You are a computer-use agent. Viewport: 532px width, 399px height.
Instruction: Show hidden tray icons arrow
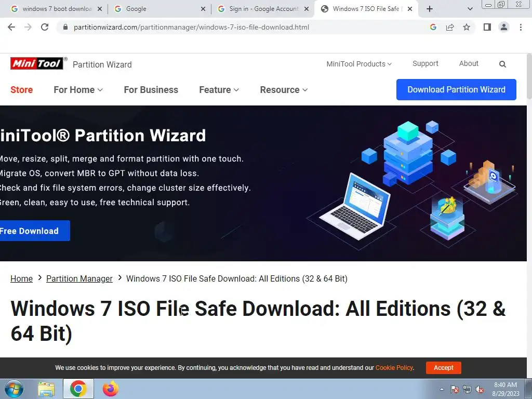click(x=442, y=389)
